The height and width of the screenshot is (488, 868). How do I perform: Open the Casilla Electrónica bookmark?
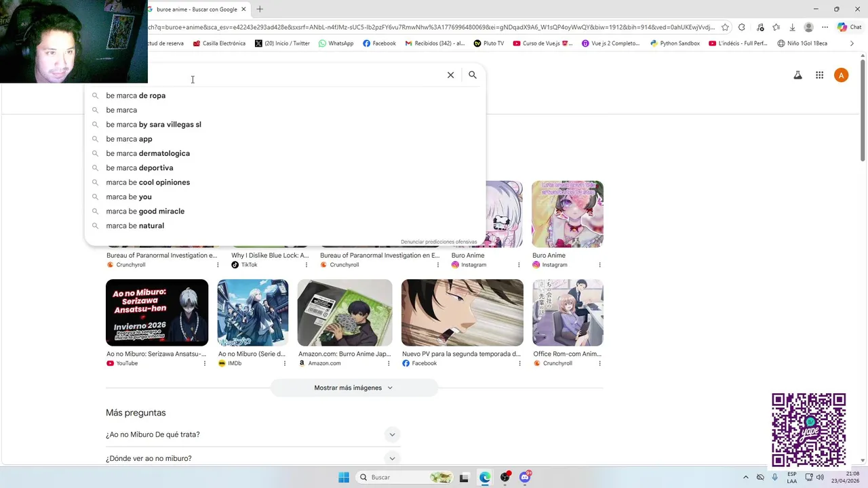coord(219,43)
